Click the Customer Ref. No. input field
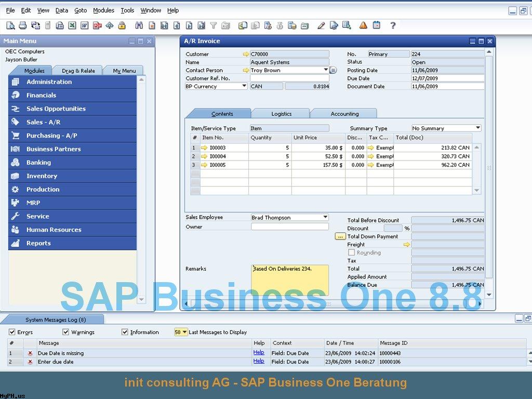This screenshot has width=532, height=399. point(289,78)
